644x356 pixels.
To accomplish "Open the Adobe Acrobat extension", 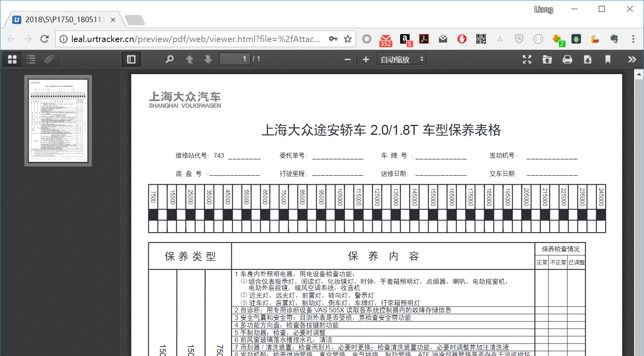I will pyautogui.click(x=424, y=39).
